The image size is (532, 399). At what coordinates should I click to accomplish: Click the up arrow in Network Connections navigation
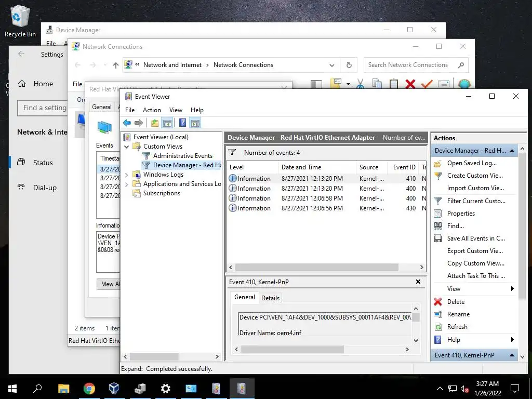point(116,65)
